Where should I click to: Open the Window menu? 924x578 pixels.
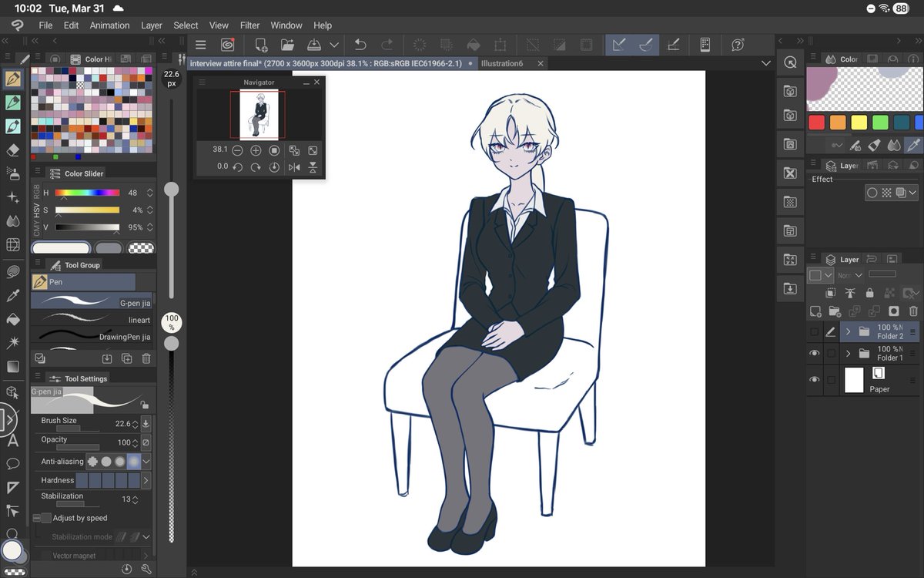point(286,25)
